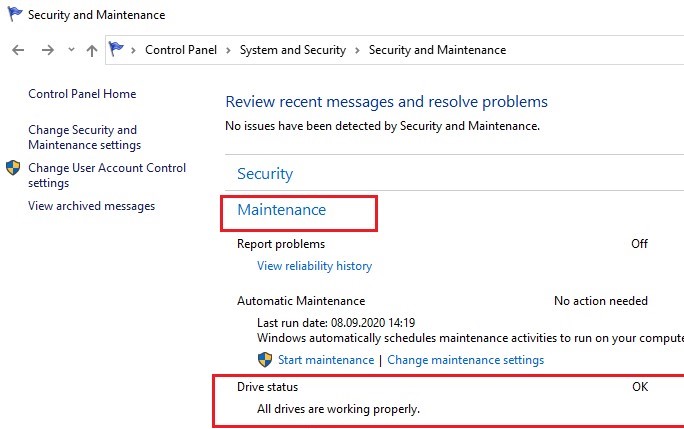Viewport: 684px width, 429px height.
Task: Open View reliability history link
Action: pos(314,266)
